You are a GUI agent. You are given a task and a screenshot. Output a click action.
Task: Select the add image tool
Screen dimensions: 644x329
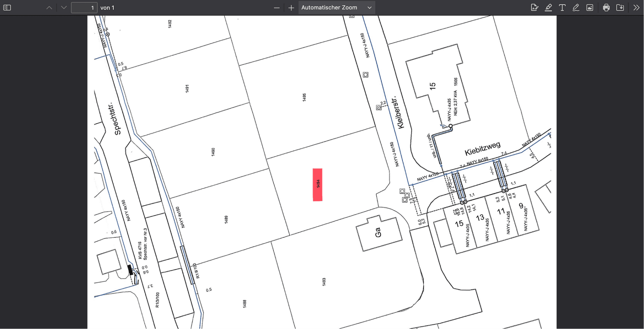click(x=590, y=8)
